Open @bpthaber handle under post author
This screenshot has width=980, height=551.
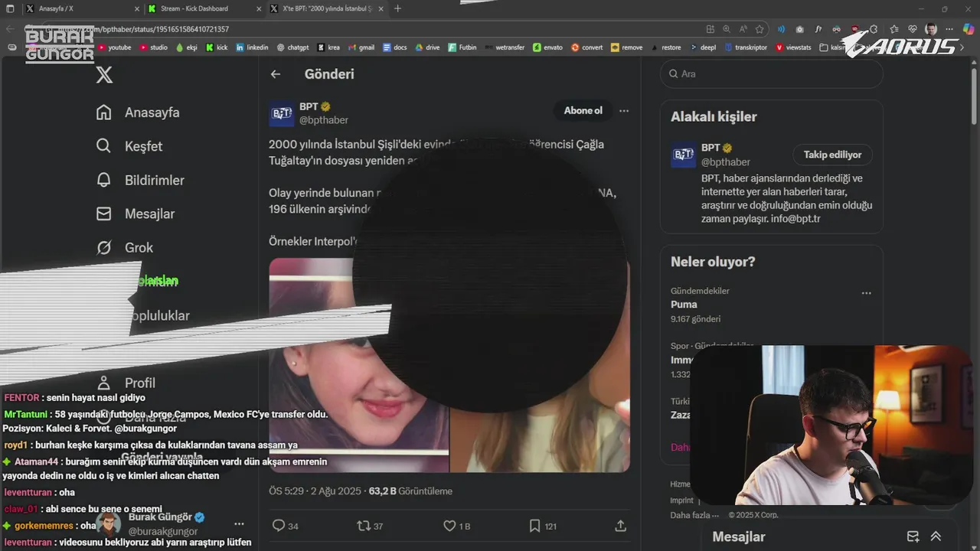point(324,120)
